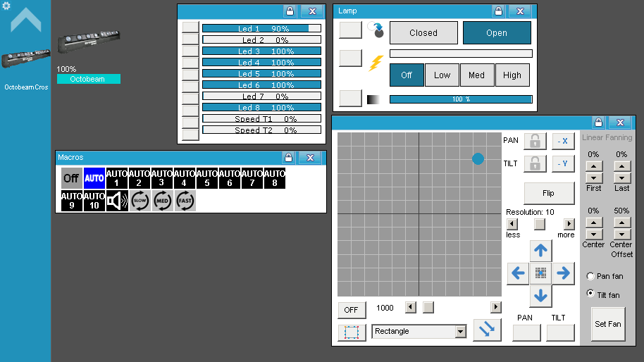Adjust the Speed T1 slider
644x362 pixels.
[261, 118]
